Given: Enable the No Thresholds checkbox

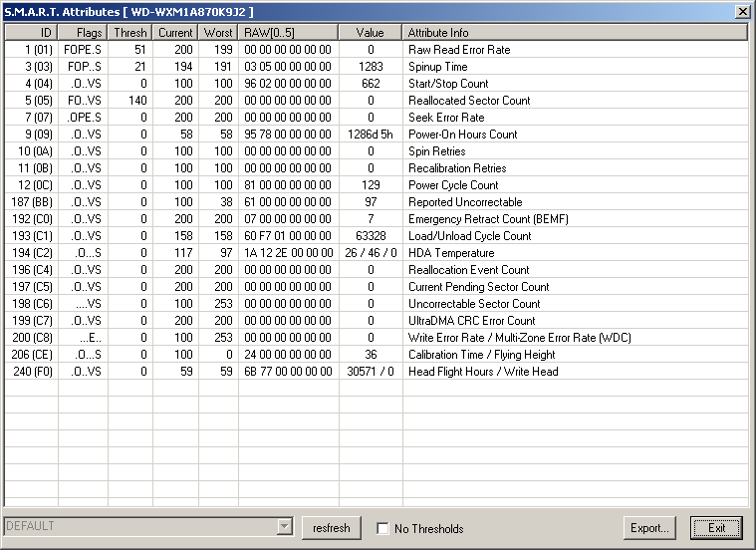Looking at the screenshot, I should tap(382, 528).
